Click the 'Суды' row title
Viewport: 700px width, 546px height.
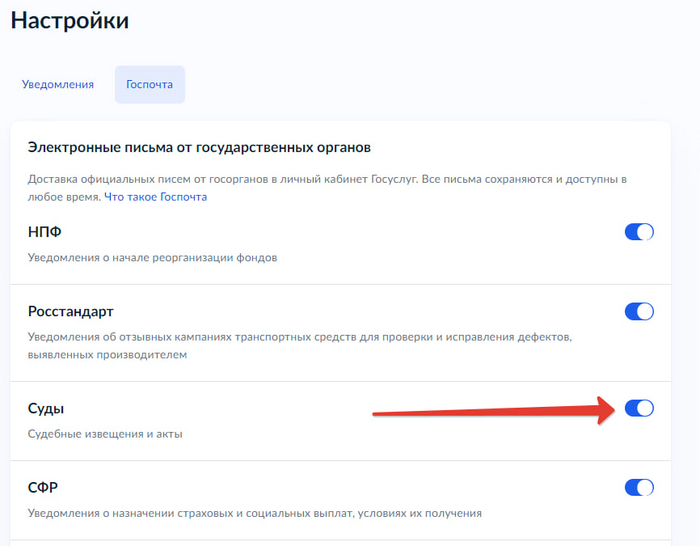click(46, 408)
